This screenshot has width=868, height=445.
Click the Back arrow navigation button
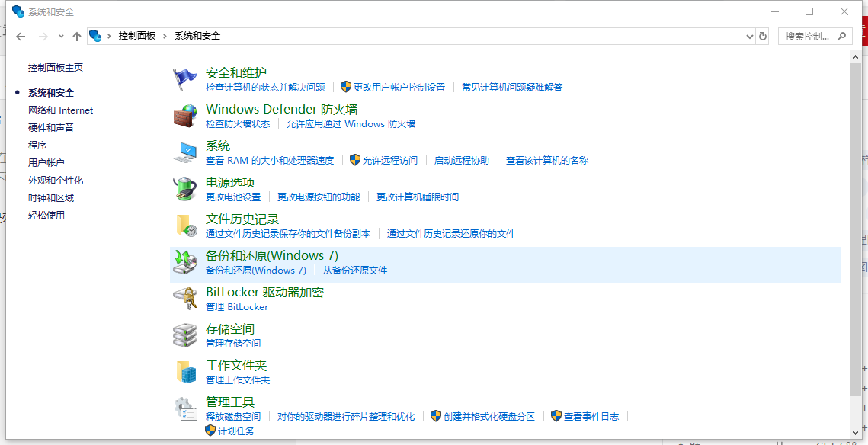point(21,37)
